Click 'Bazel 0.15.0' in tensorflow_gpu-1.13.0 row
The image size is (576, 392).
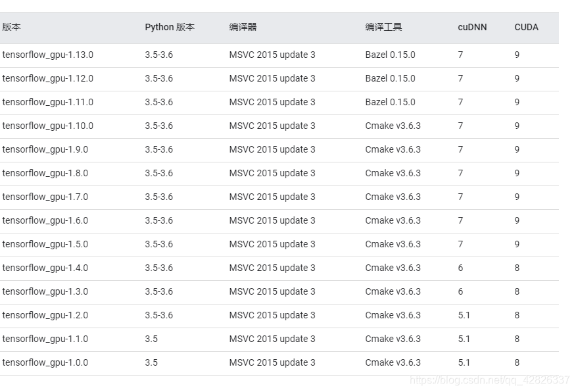click(390, 55)
